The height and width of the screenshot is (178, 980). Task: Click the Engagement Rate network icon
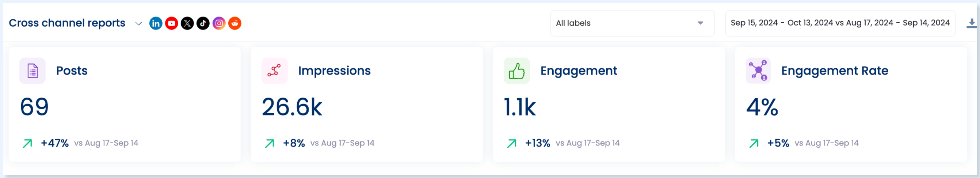click(758, 71)
